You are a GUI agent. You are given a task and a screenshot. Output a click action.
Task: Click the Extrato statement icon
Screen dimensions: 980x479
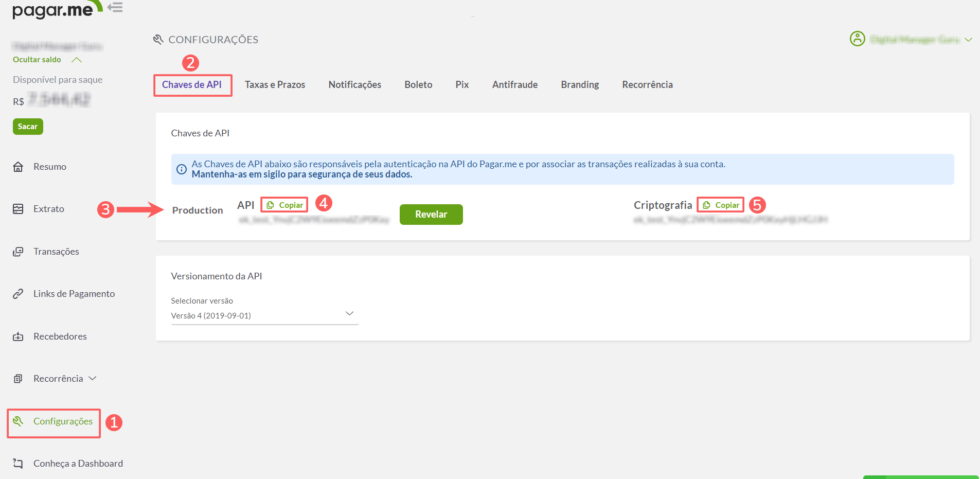click(x=18, y=209)
